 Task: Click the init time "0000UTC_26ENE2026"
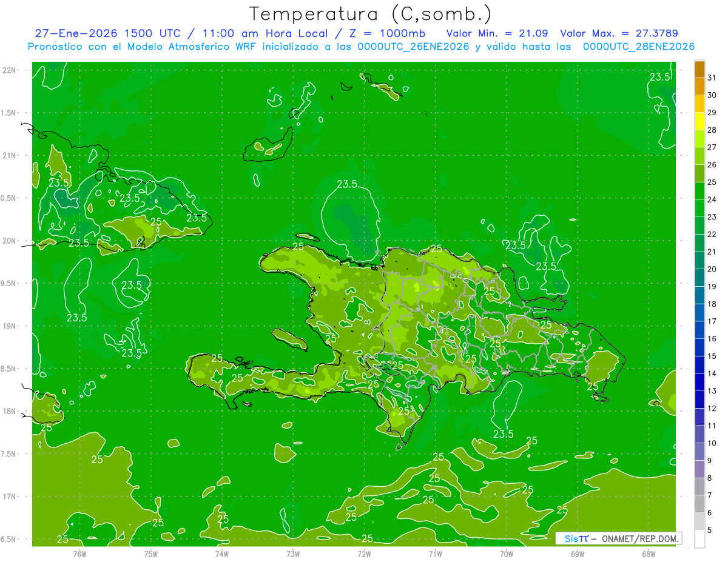point(414,47)
